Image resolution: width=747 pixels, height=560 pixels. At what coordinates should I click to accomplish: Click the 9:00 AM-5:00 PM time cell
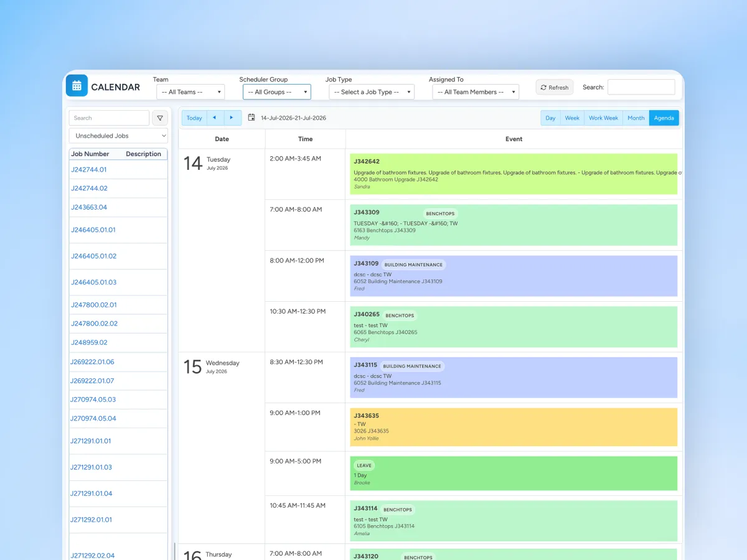click(x=305, y=474)
